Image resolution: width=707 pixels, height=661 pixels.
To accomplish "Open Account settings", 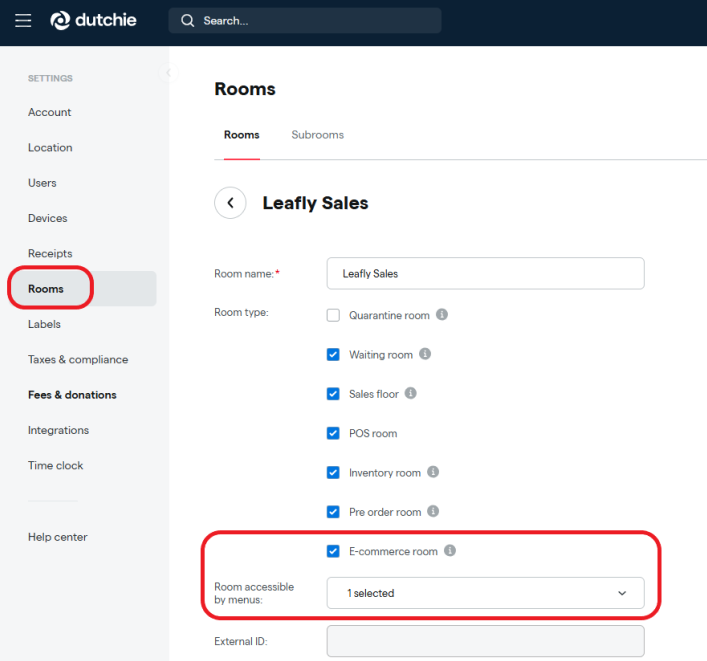I will 50,112.
